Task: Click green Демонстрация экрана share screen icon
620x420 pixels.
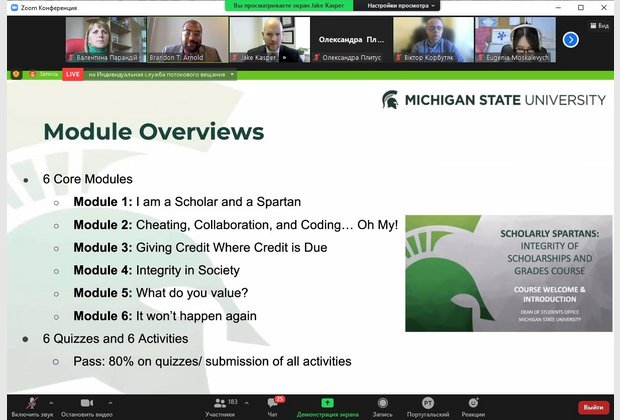Action: pos(327,403)
